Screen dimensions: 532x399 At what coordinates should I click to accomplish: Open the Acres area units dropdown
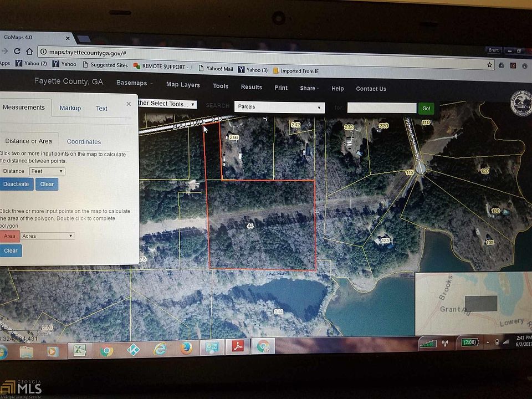(x=48, y=236)
